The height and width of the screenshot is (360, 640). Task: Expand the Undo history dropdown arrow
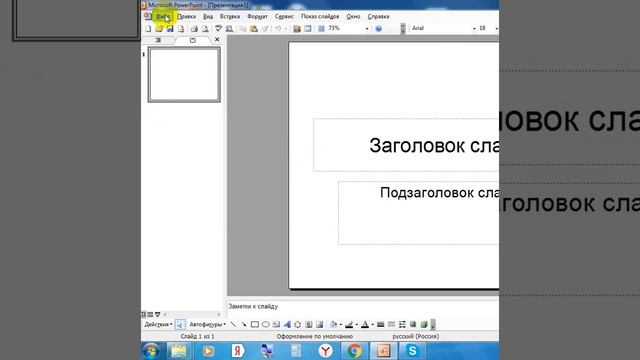pos(286,29)
